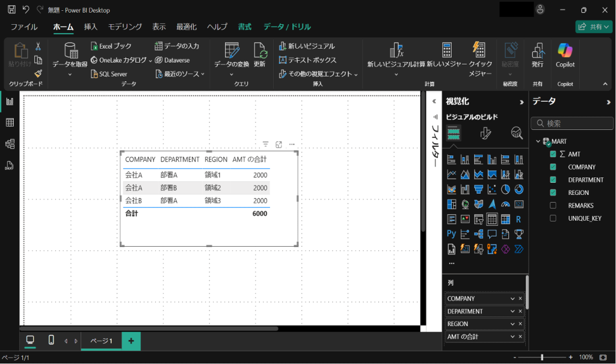Open model view in the left sidebar
The height and width of the screenshot is (364, 616).
[x=10, y=144]
